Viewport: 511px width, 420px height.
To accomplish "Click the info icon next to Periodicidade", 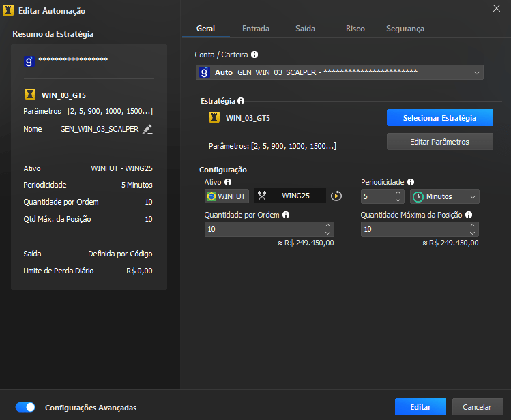I will (x=410, y=182).
